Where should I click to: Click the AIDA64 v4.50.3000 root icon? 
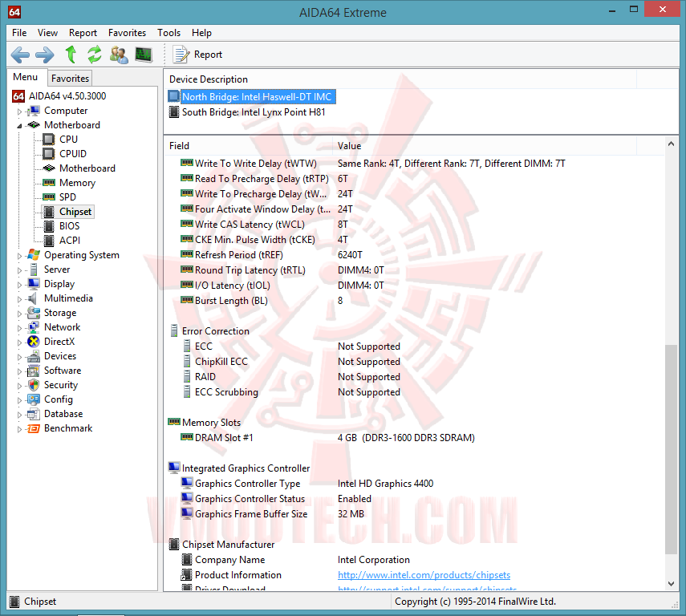coord(18,96)
